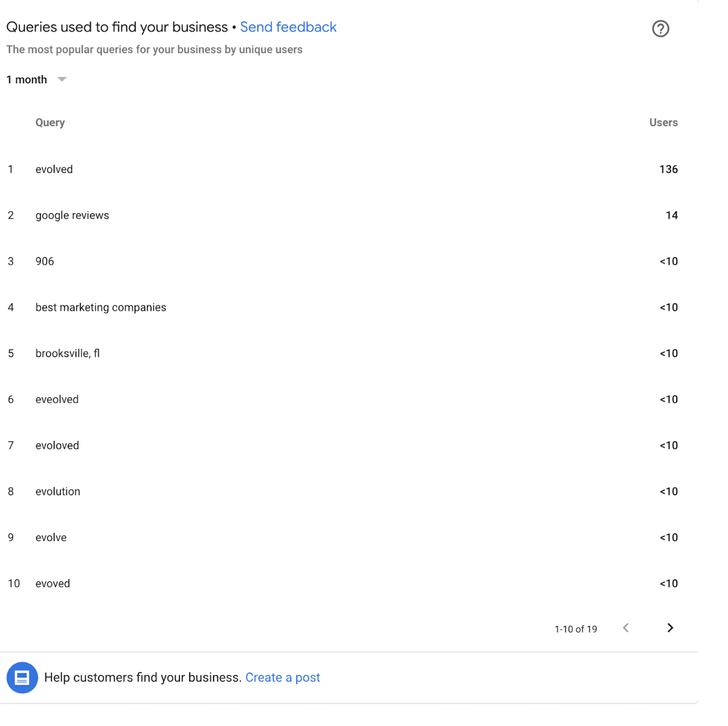Image resolution: width=728 pixels, height=726 pixels.
Task: Click the 1-10 of 19 pagination label
Action: coord(575,629)
